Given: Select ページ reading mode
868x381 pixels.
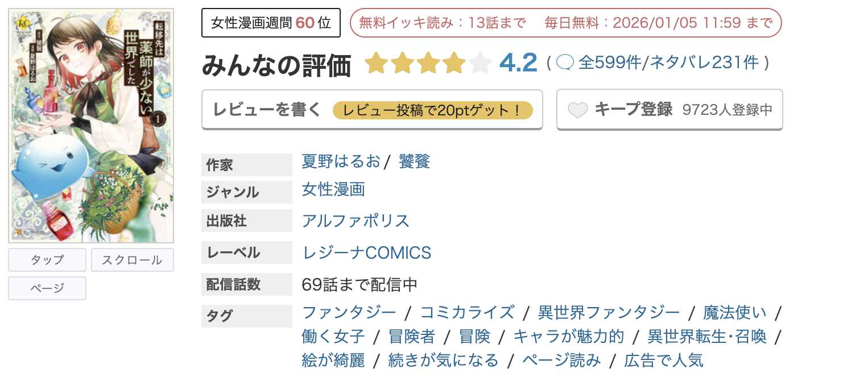Looking at the screenshot, I should [x=47, y=288].
